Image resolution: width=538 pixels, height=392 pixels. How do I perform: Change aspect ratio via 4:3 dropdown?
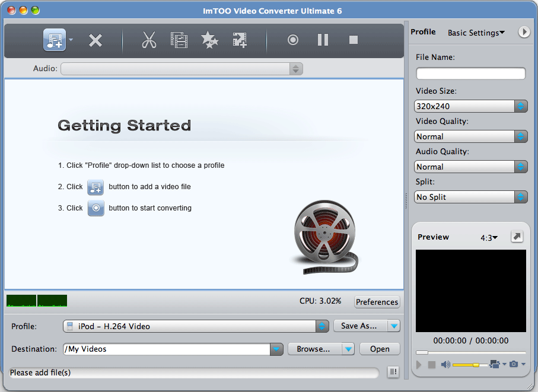click(488, 237)
